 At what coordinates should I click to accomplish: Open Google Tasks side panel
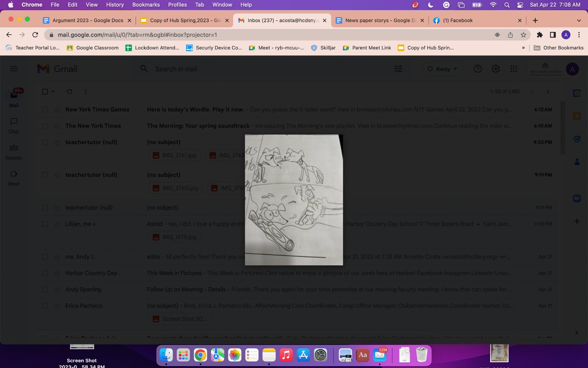pos(577,139)
